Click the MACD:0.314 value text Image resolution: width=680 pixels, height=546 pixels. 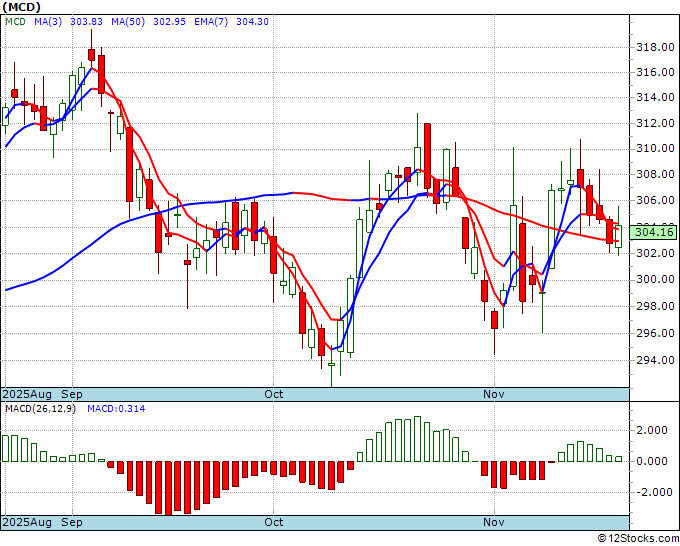coord(116,409)
